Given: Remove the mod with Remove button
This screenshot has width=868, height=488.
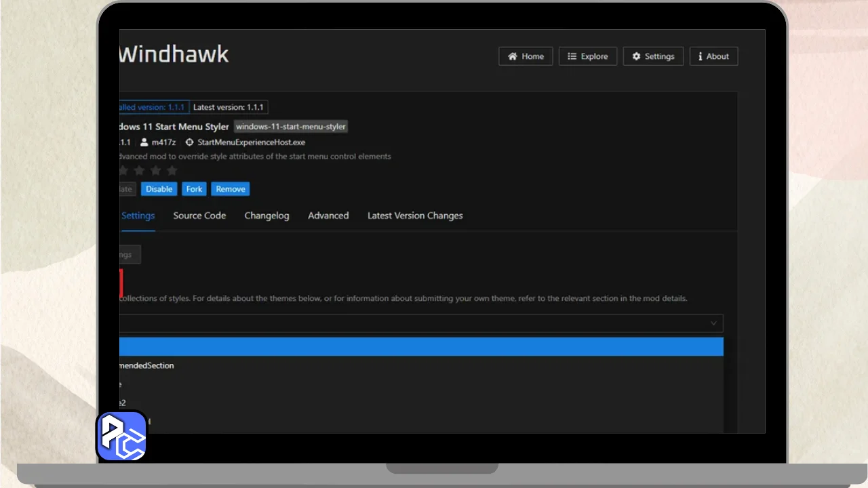Looking at the screenshot, I should coord(231,189).
